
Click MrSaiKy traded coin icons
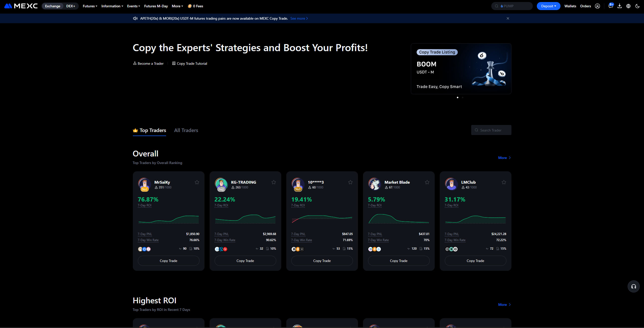tap(144, 249)
